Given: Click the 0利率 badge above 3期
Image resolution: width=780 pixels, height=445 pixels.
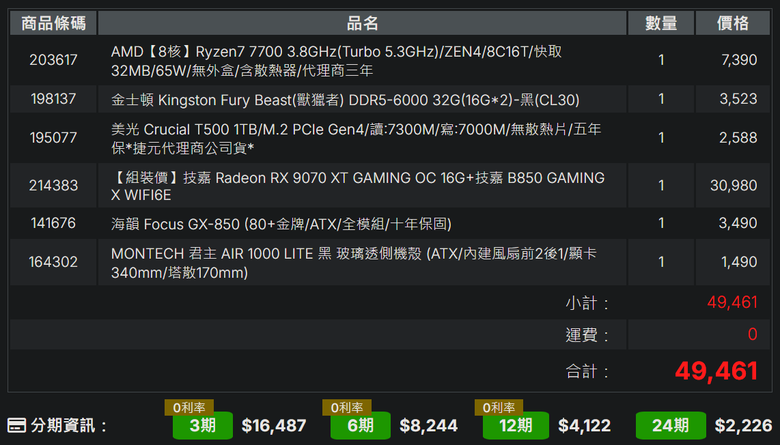Looking at the screenshot, I should [x=189, y=408].
